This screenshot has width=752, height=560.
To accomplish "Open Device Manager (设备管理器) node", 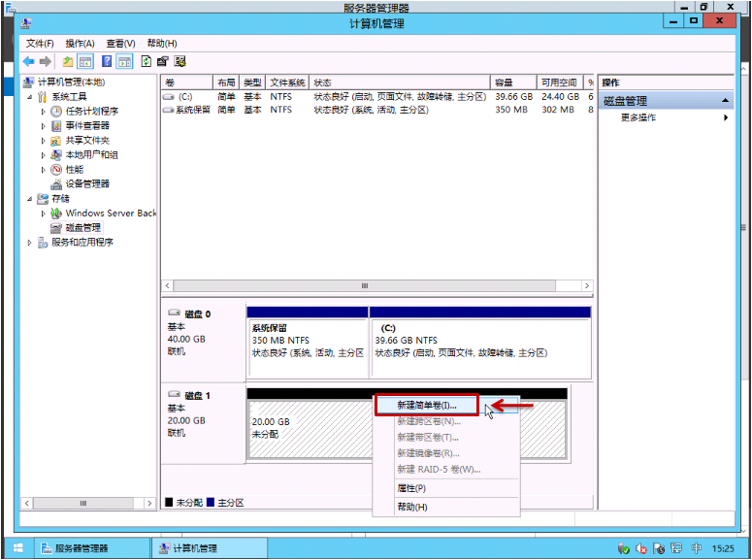I will click(x=87, y=183).
